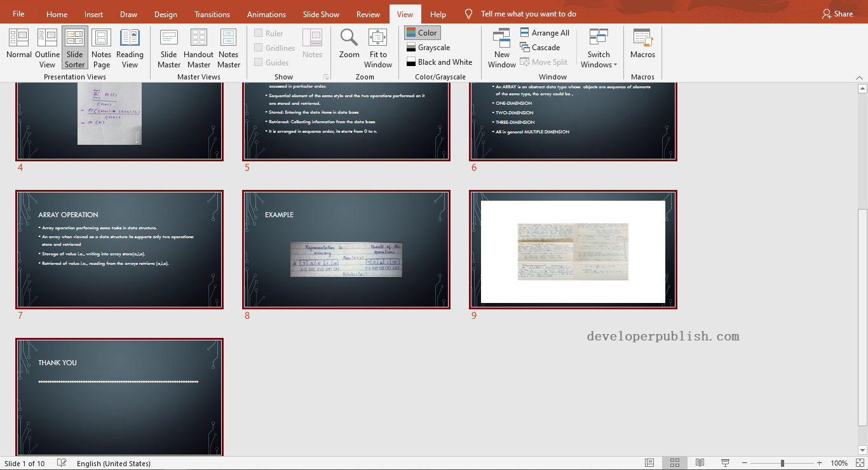Click scrollbar down arrow
868x470 pixels.
coord(862,450)
